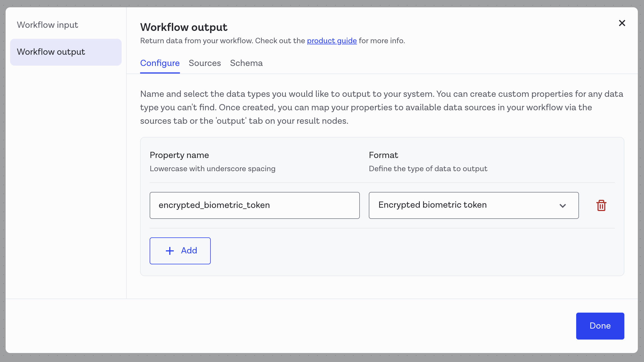Click the Workflow output dialog title
This screenshot has width=644, height=362.
(x=184, y=28)
